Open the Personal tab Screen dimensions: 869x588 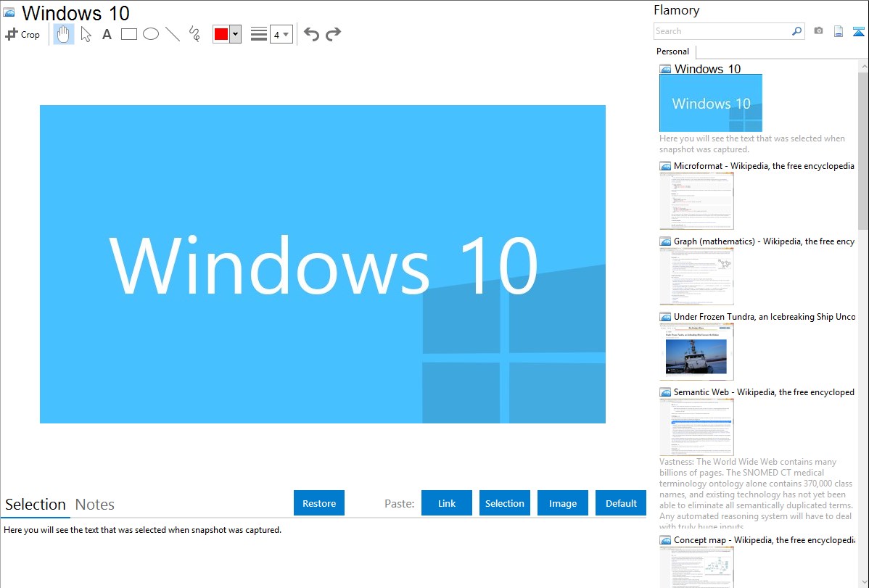tap(673, 51)
